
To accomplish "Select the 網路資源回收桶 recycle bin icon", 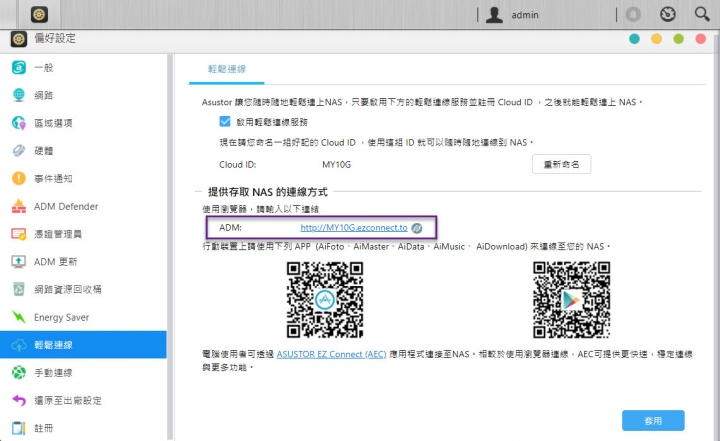I will click(19, 289).
